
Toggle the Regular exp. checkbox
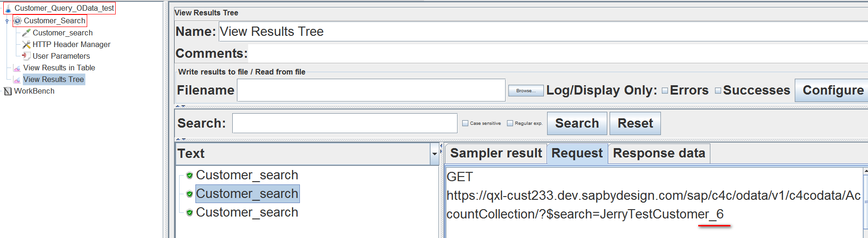tap(510, 123)
